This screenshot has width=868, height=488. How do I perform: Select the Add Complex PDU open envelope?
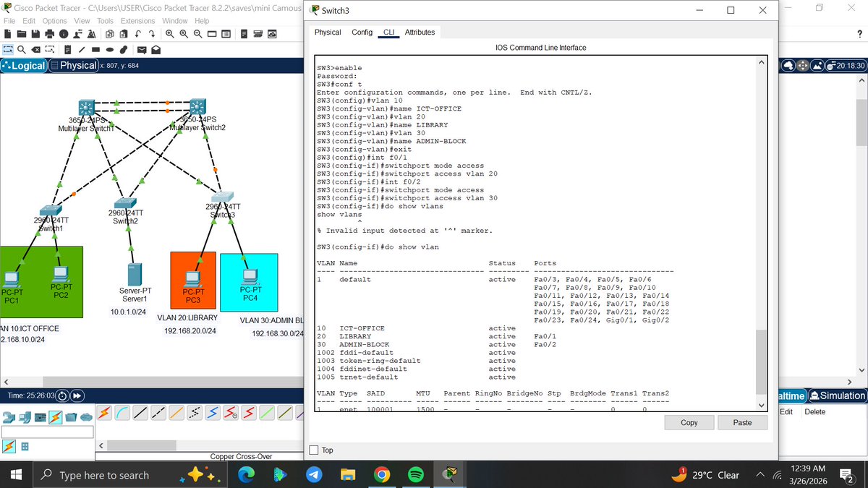click(x=156, y=50)
